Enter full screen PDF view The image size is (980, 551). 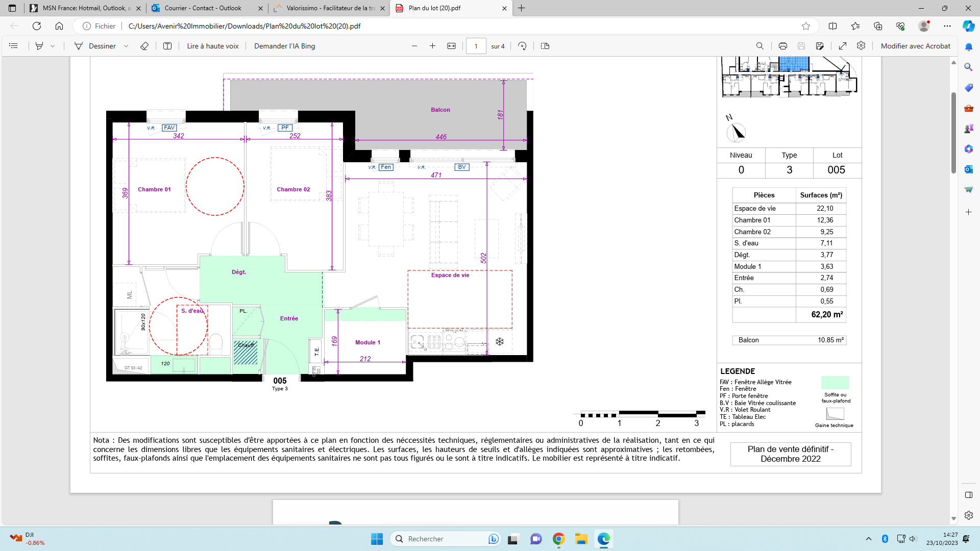[x=843, y=46]
